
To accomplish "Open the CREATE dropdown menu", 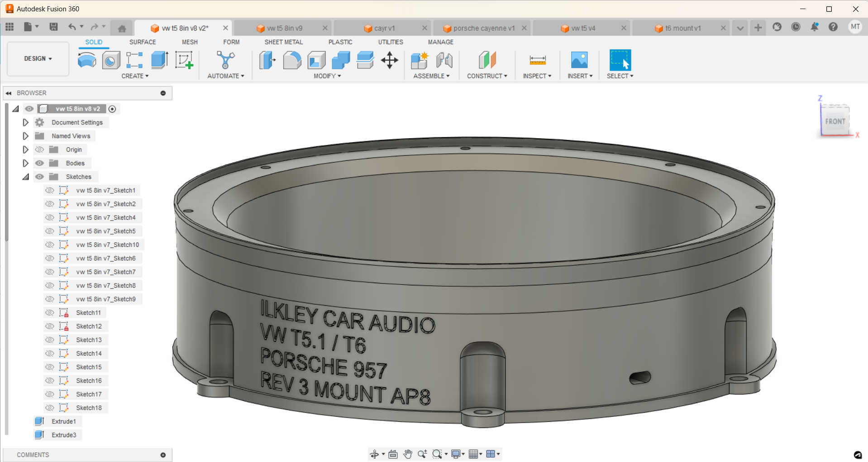I will coord(135,76).
